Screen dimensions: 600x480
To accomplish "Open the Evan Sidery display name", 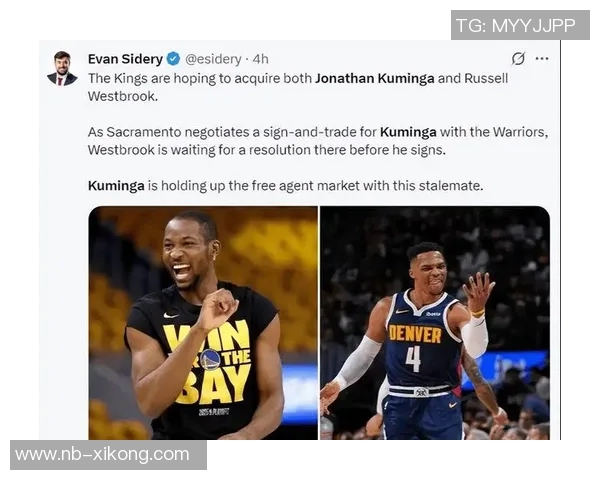I will pos(126,59).
